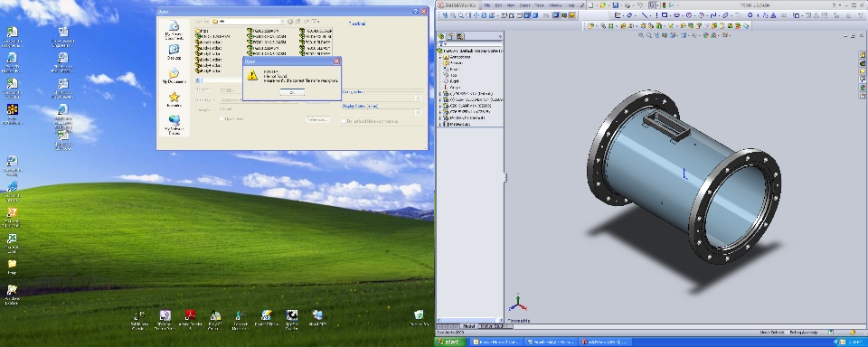
Task: Toggle Shaded With Edges display style
Action: click(x=527, y=15)
